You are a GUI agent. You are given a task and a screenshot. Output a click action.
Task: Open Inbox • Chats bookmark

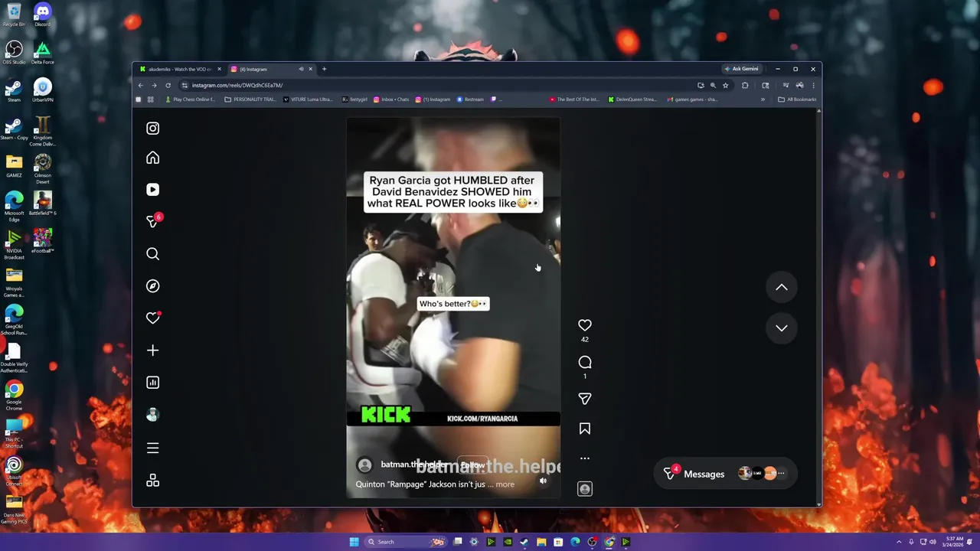point(391,99)
